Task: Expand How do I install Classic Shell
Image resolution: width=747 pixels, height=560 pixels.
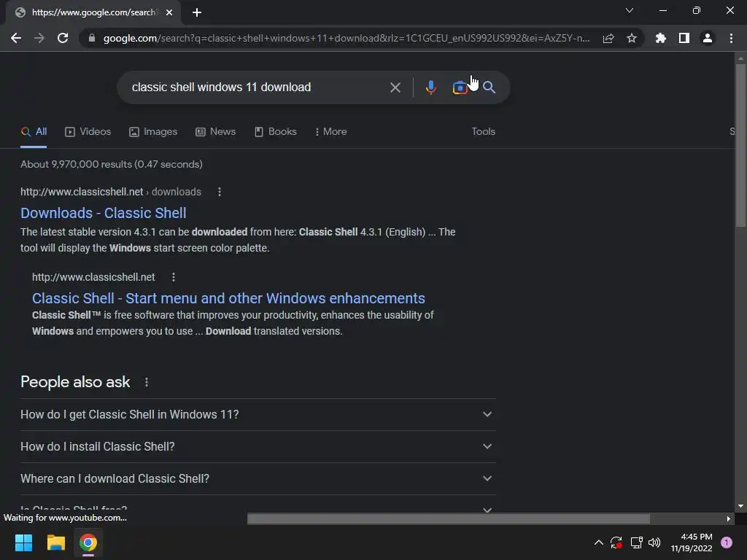Action: (258, 447)
